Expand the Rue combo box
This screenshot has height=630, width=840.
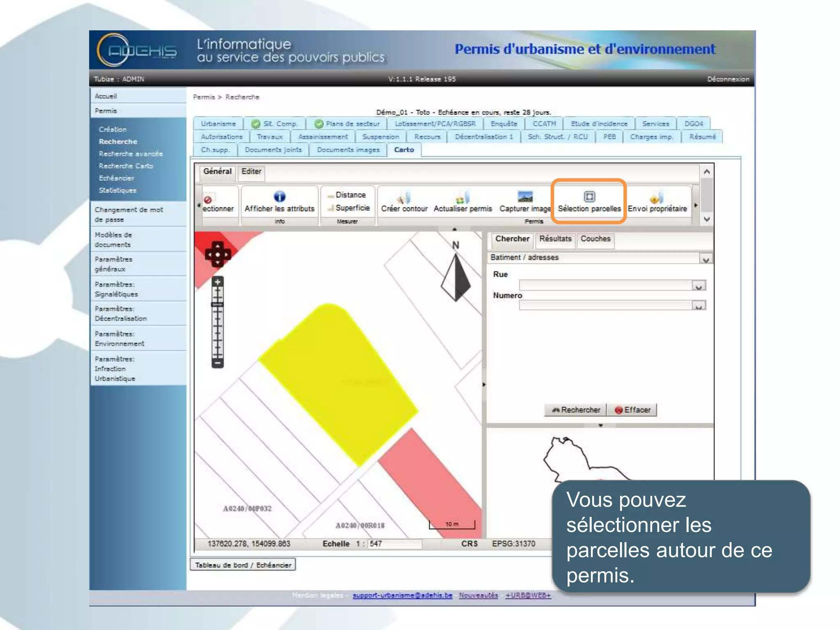click(698, 286)
